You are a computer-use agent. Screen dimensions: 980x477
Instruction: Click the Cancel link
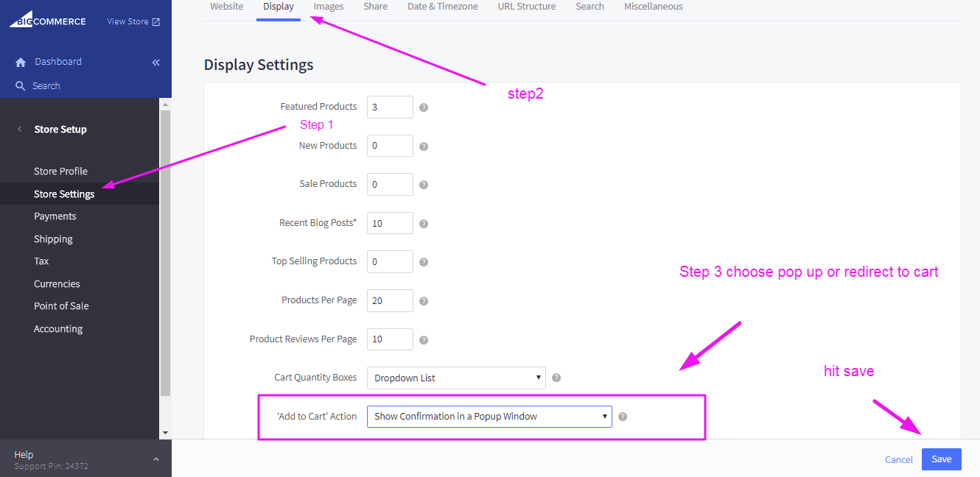coord(898,459)
